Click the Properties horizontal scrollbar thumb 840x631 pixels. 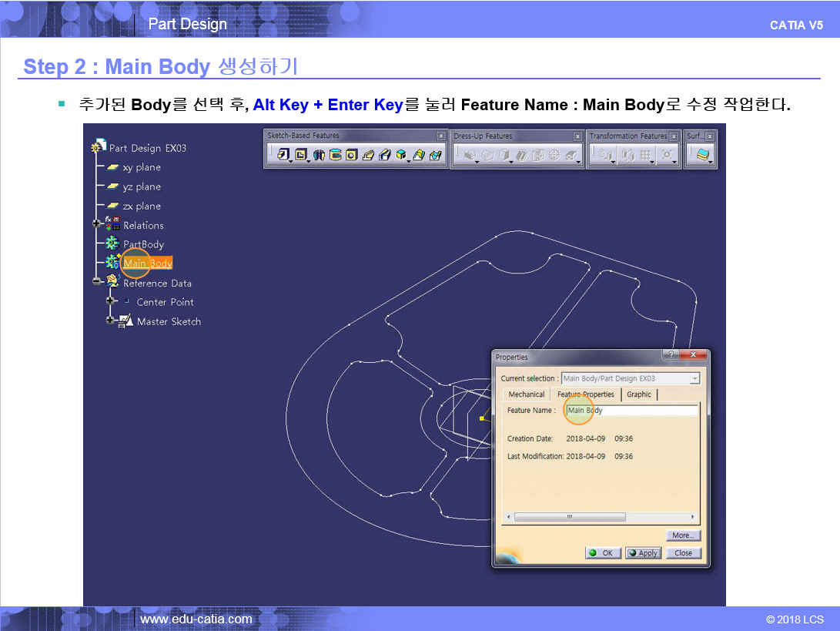coord(570,517)
